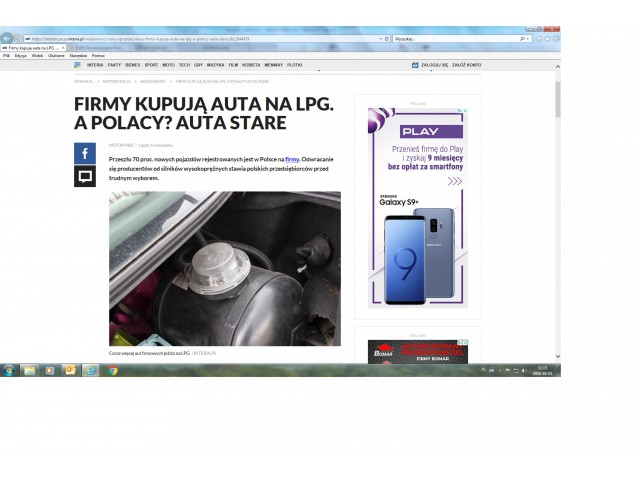Click Interia hamburger menu icon
The width and height of the screenshot is (640, 480).
78,65
